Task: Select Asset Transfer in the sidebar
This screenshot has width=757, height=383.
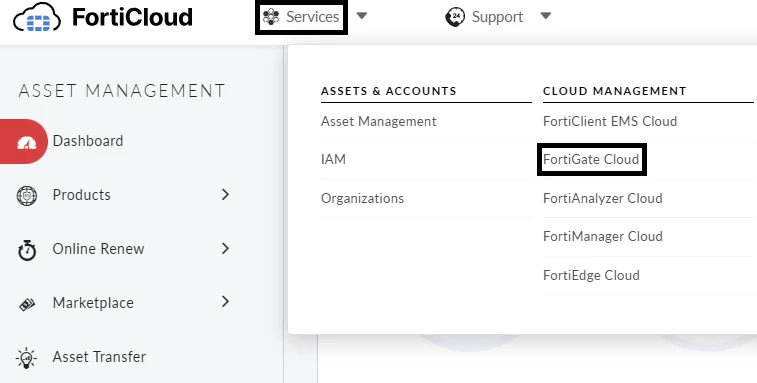Action: (x=99, y=357)
